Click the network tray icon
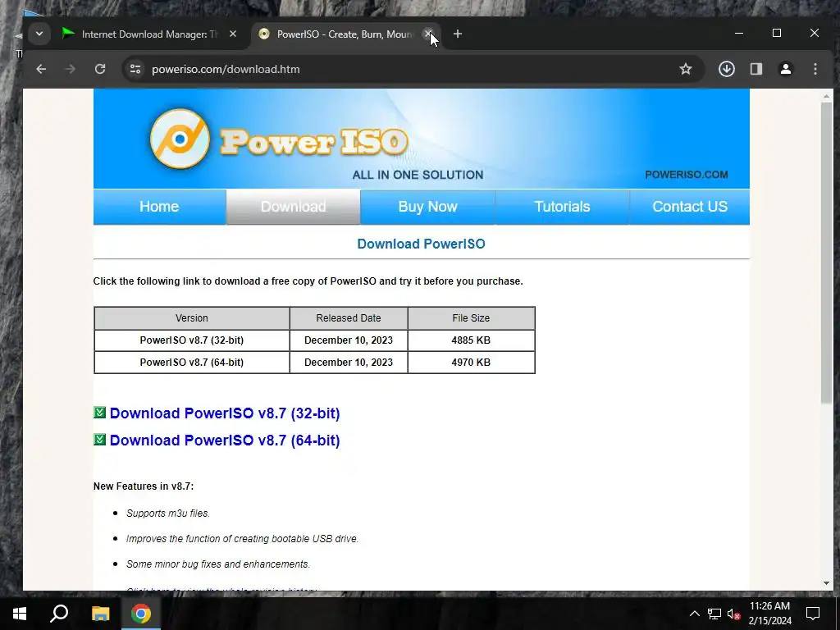This screenshot has height=630, width=840. point(714,614)
